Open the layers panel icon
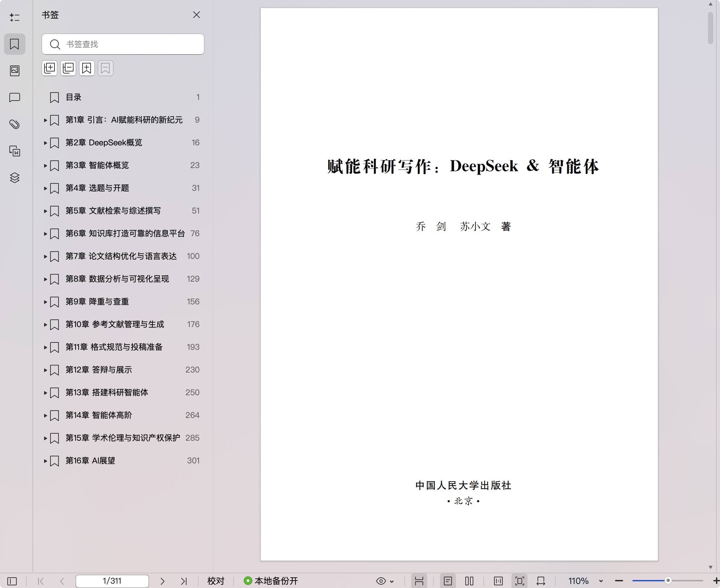This screenshot has height=588, width=720. [15, 178]
